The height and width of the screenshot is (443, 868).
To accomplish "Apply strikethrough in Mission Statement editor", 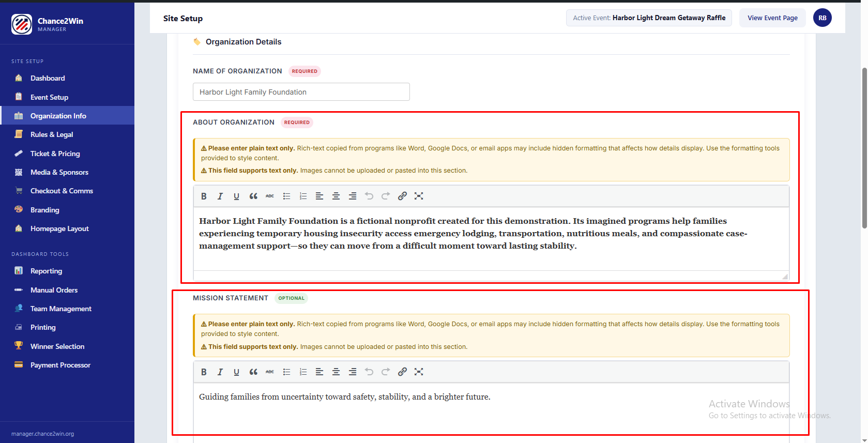I will click(270, 372).
